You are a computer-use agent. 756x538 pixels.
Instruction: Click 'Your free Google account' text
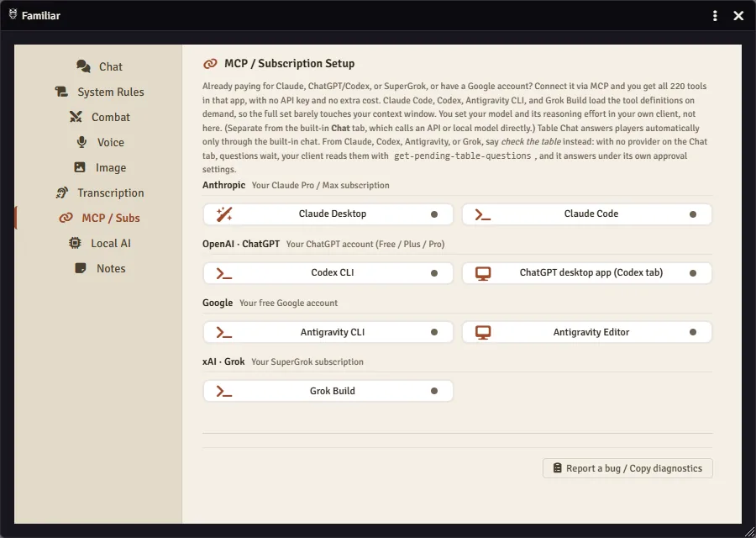pos(288,303)
